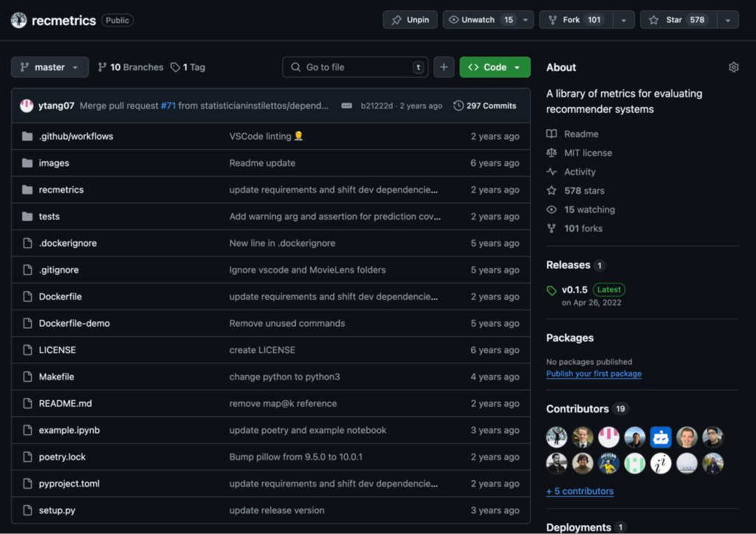Viewport: 756px width, 534px height.
Task: Open commit hash b21222d
Action: (x=377, y=106)
